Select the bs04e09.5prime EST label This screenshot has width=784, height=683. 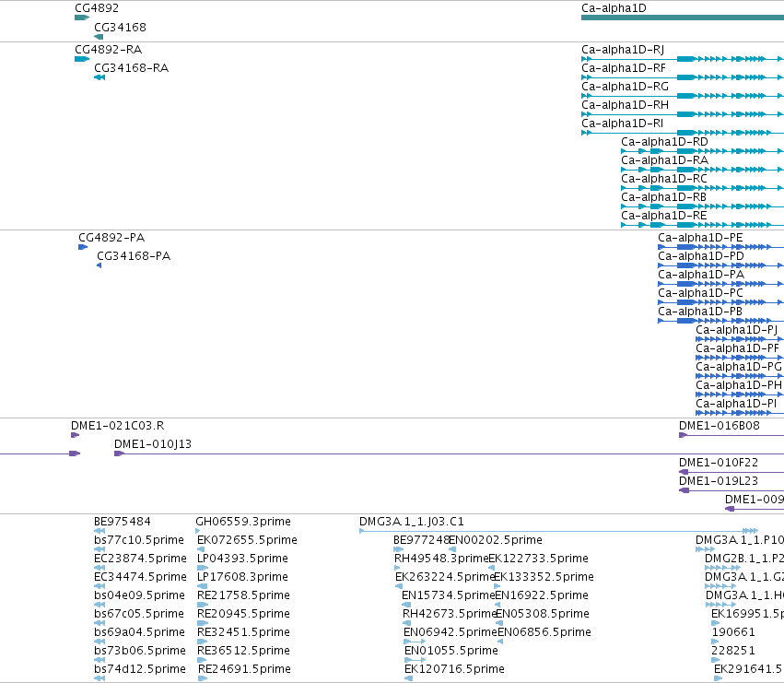pyautogui.click(x=139, y=596)
